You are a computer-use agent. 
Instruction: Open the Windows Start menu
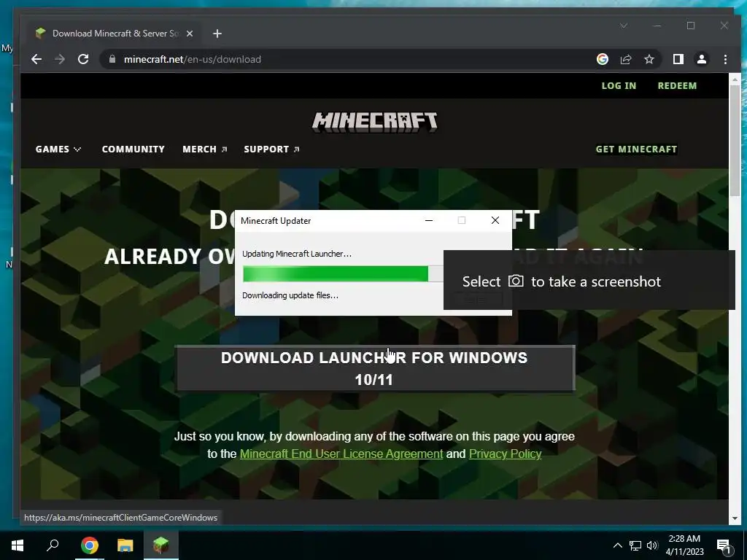click(x=18, y=545)
